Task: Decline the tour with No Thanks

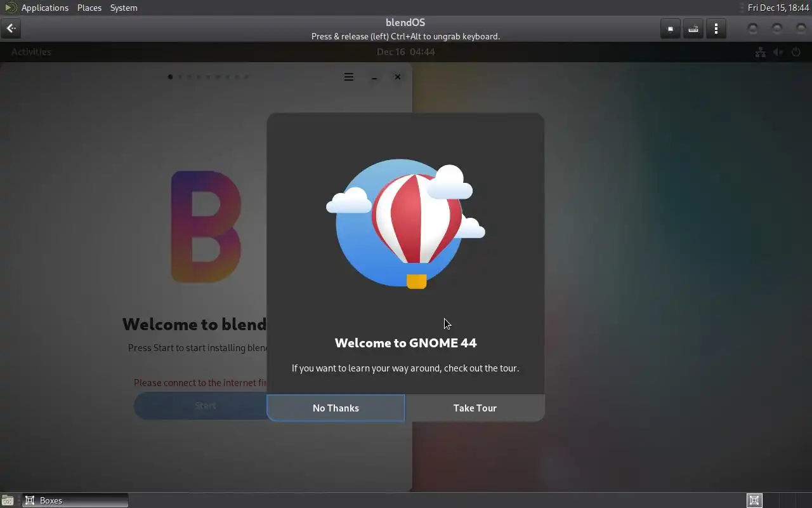Action: 336,408
